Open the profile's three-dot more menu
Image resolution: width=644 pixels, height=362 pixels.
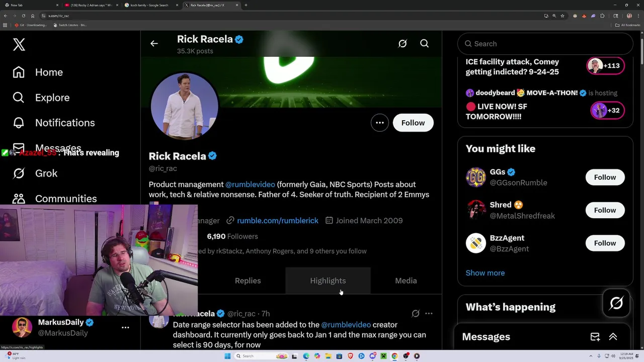[x=380, y=123]
